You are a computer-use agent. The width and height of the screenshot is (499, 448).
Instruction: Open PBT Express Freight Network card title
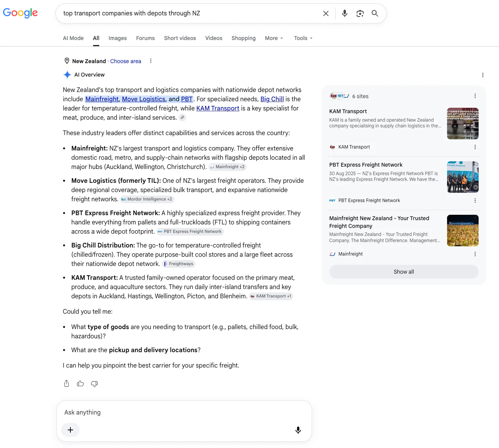coord(366,165)
